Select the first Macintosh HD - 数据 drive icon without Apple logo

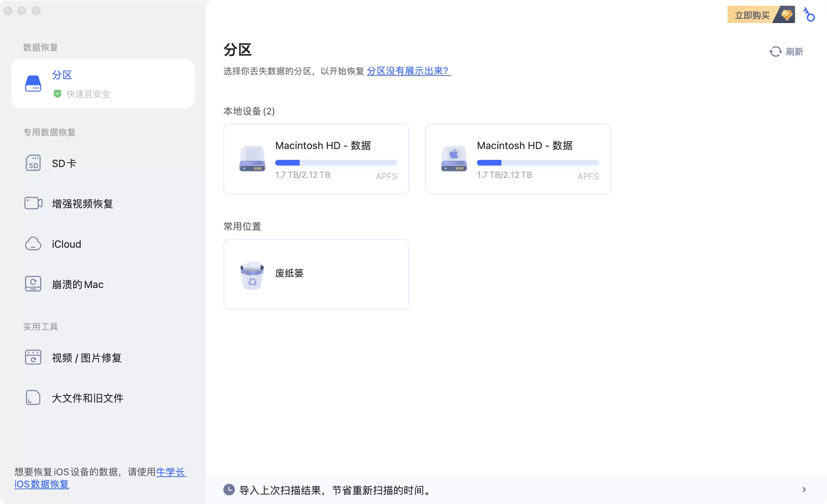tap(252, 159)
